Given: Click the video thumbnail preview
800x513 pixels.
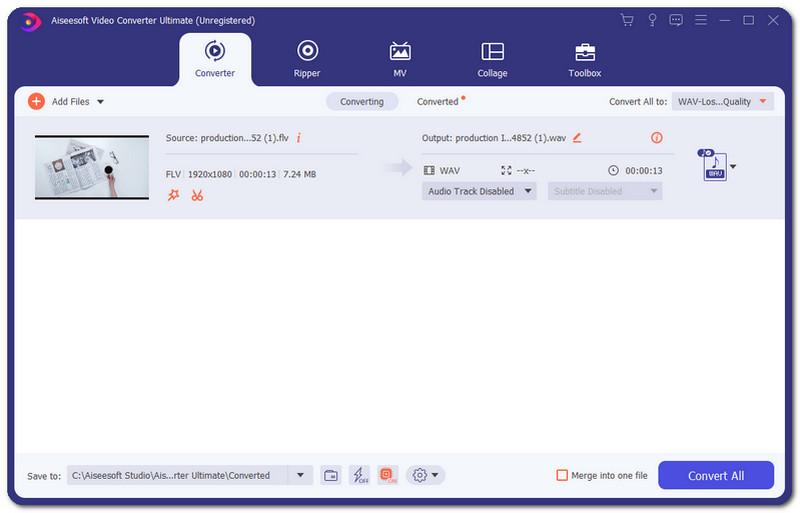Looking at the screenshot, I should [x=91, y=166].
